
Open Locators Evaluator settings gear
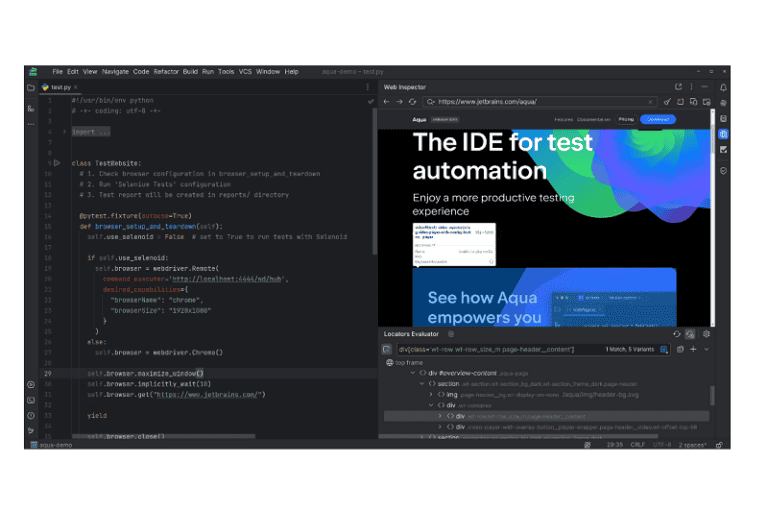(x=706, y=334)
